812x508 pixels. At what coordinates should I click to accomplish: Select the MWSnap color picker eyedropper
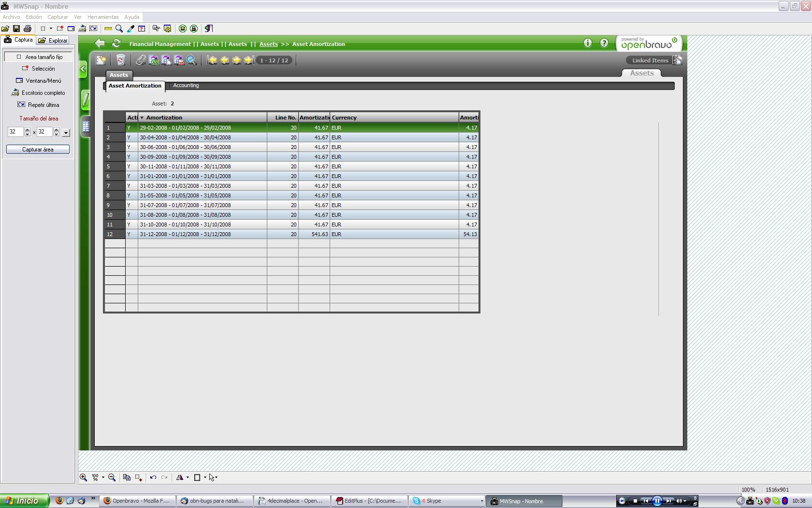130,29
